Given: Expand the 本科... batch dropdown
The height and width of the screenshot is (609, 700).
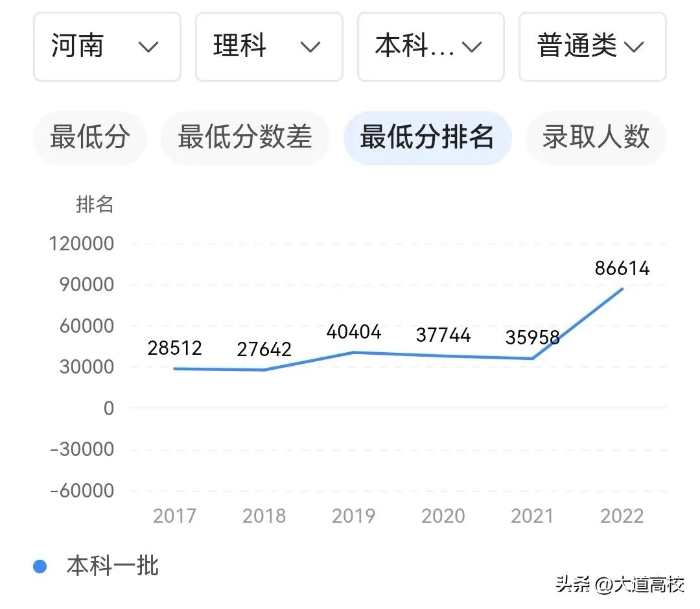Looking at the screenshot, I should pos(431,47).
